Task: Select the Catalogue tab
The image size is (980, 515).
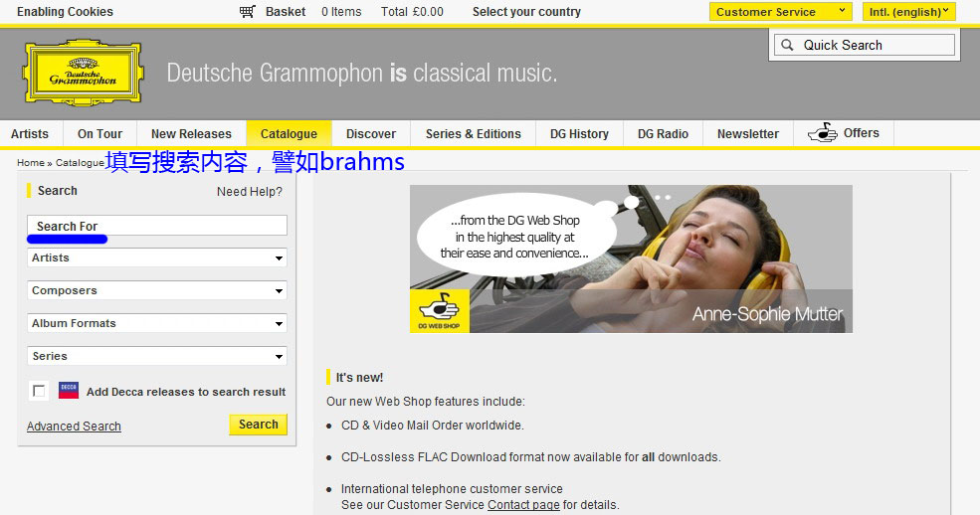Action: (289, 133)
